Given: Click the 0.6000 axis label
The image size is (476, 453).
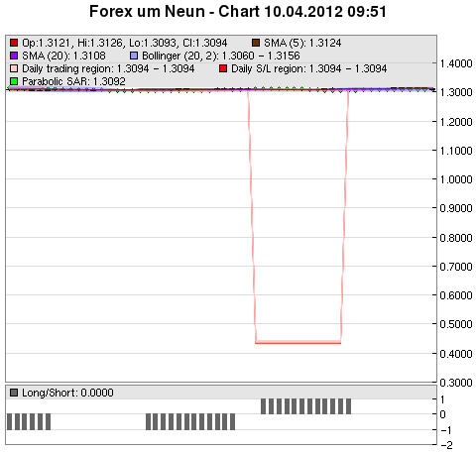Looking at the screenshot, I should [x=456, y=295].
